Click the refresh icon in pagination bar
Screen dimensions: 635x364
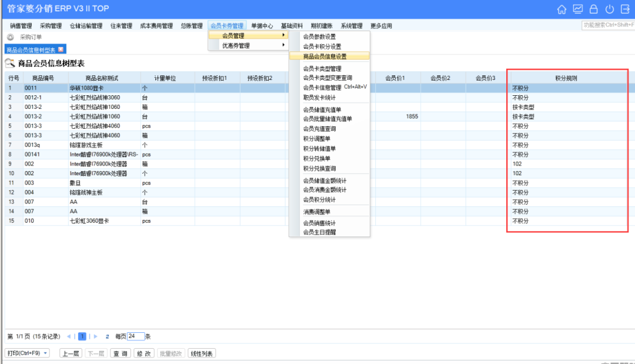pyautogui.click(x=108, y=336)
